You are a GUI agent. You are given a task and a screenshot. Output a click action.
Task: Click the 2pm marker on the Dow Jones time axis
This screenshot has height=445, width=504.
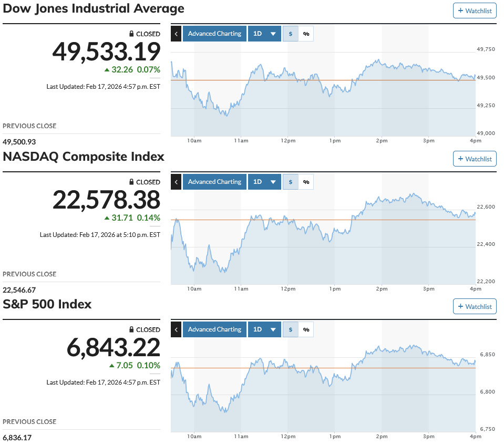382,141
